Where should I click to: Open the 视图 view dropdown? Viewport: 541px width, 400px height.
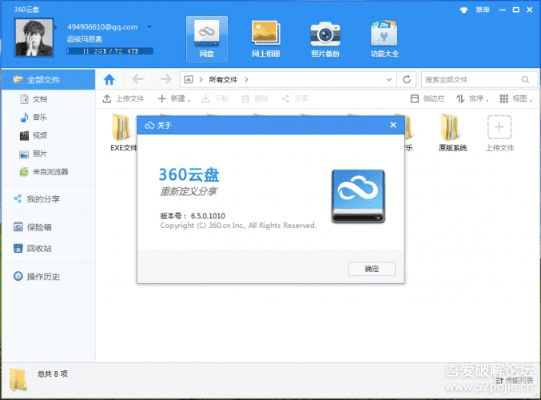click(x=515, y=99)
